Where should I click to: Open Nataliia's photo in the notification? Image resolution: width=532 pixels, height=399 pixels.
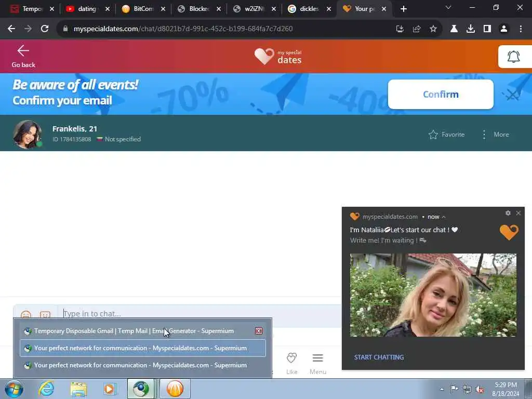[433, 295]
